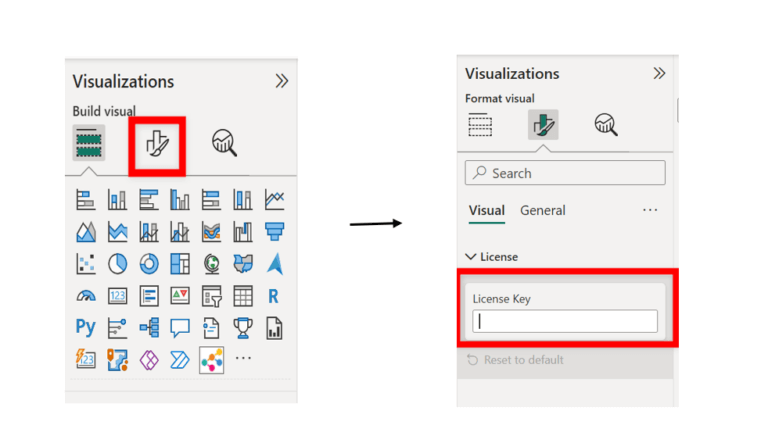Select the Slicer visual with funnel
This screenshot has width=768, height=443.
point(211,296)
